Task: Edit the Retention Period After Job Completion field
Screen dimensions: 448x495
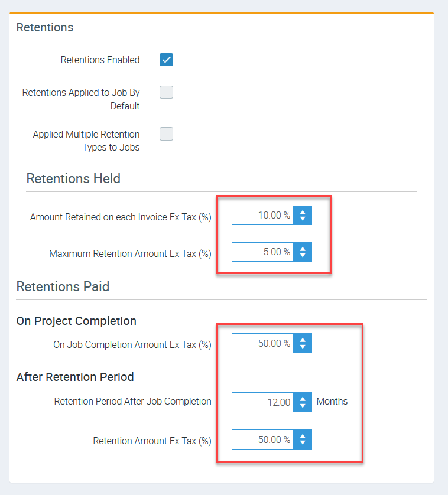Action: (x=263, y=402)
